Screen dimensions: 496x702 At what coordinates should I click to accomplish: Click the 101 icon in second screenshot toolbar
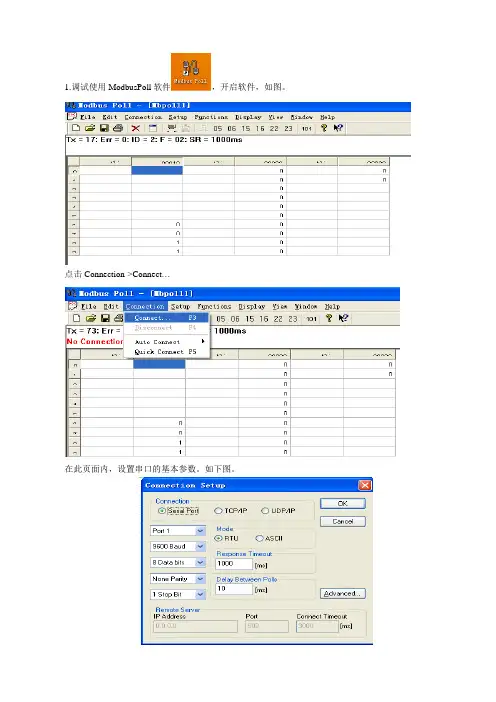click(x=312, y=319)
